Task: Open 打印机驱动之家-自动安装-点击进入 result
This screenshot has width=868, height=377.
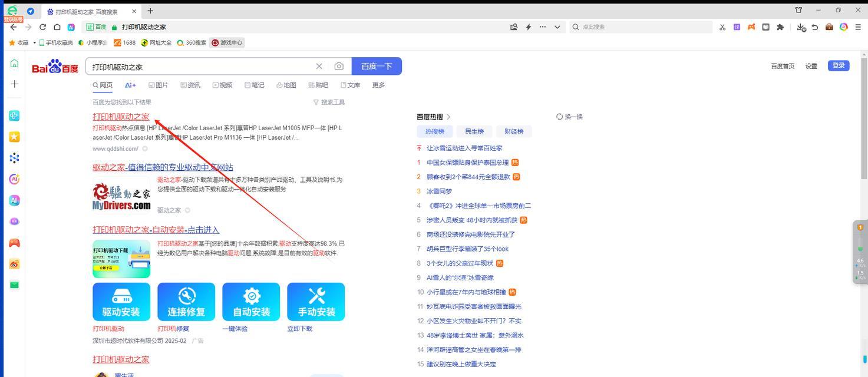Action: pyautogui.click(x=156, y=230)
